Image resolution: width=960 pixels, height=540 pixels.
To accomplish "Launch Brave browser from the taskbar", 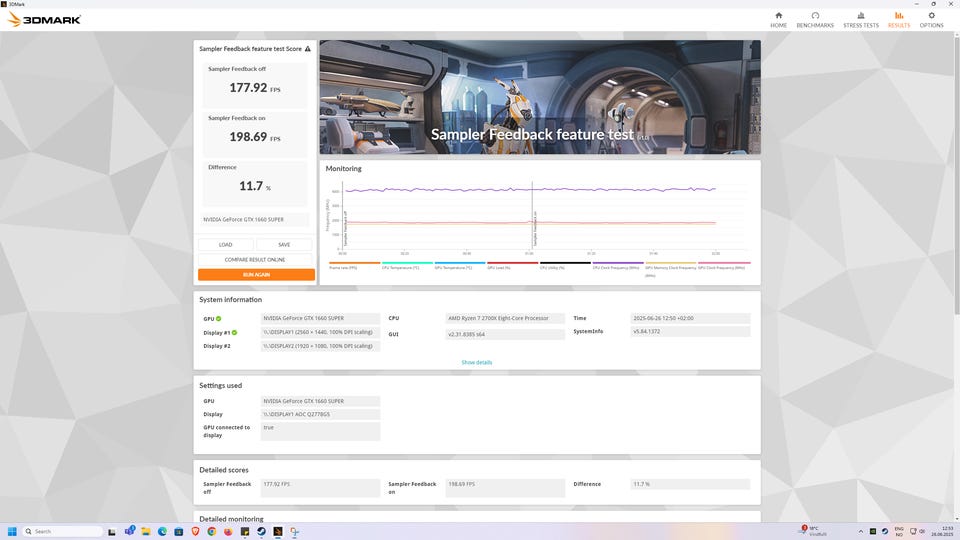I will tap(196, 531).
